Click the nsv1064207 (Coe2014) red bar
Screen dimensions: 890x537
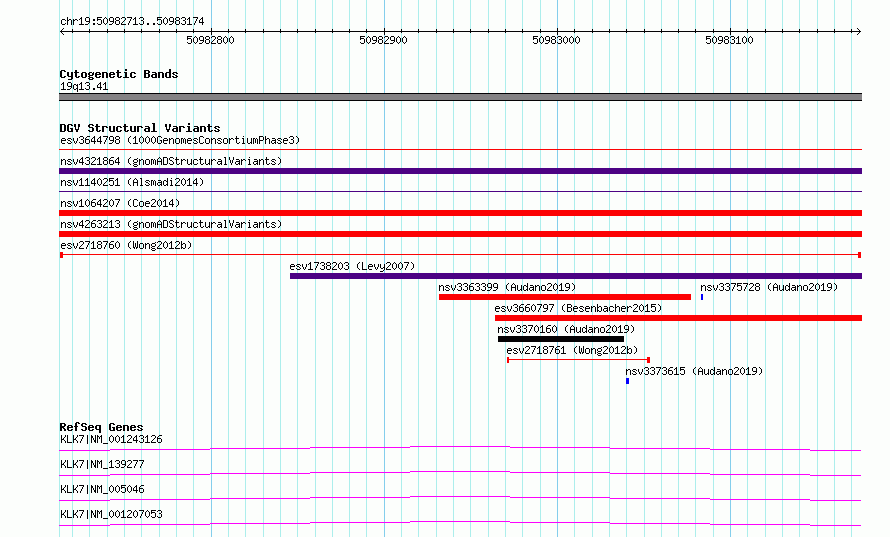click(460, 213)
